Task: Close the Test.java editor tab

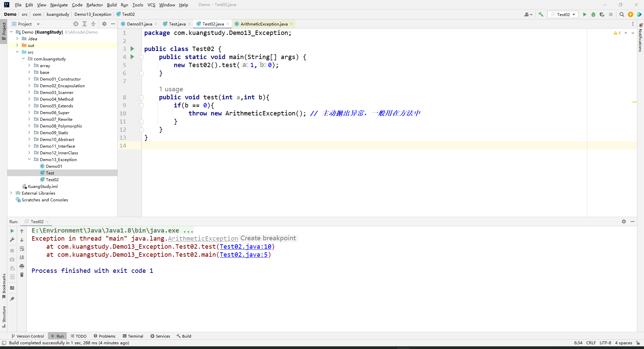Action: (x=190, y=24)
